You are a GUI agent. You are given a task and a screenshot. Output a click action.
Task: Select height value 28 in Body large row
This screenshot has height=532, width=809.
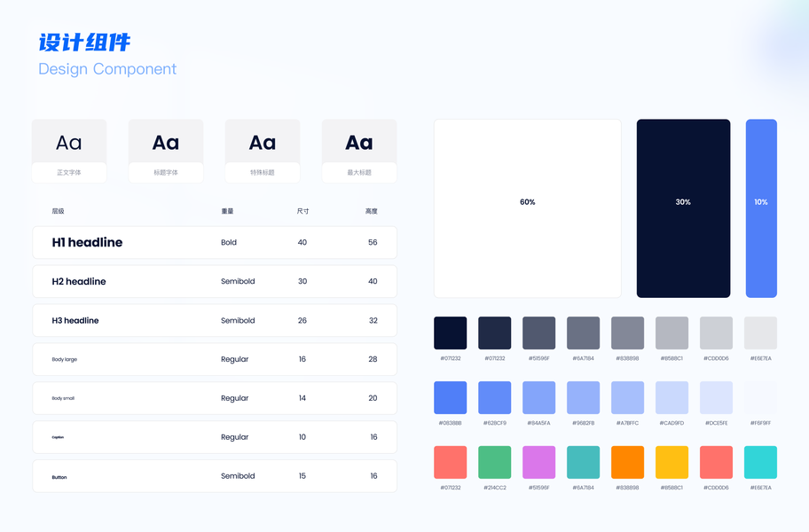[x=373, y=359]
